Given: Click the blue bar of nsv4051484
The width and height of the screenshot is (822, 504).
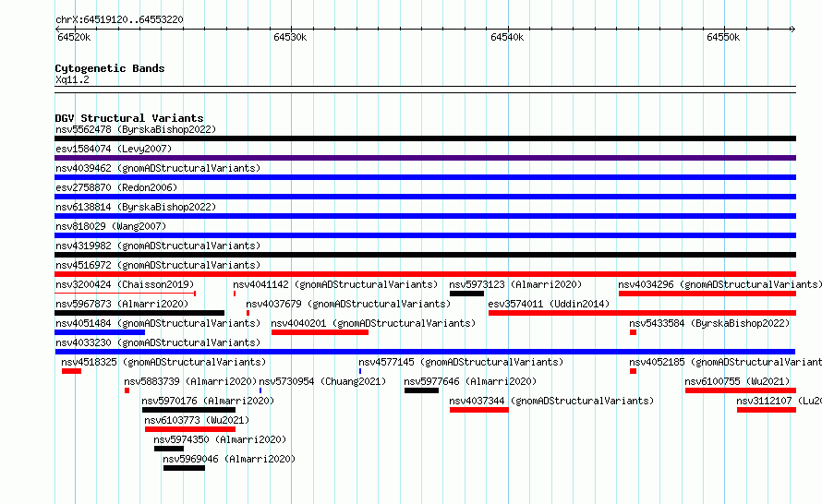Looking at the screenshot, I should coord(100,332).
